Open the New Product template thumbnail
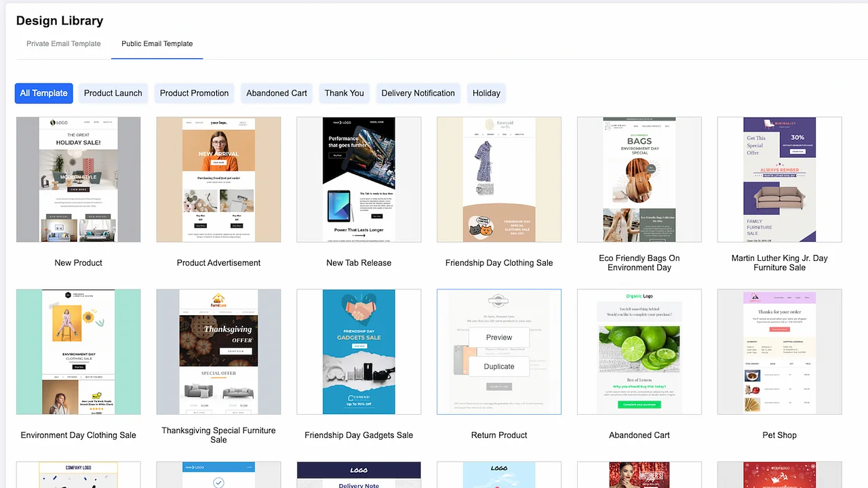The width and height of the screenshot is (868, 488). (x=78, y=179)
